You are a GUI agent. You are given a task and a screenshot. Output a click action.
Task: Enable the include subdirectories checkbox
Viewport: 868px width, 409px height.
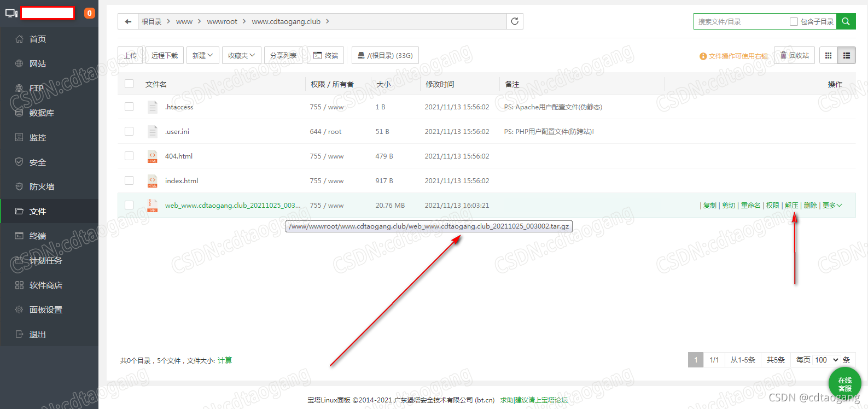(x=794, y=21)
